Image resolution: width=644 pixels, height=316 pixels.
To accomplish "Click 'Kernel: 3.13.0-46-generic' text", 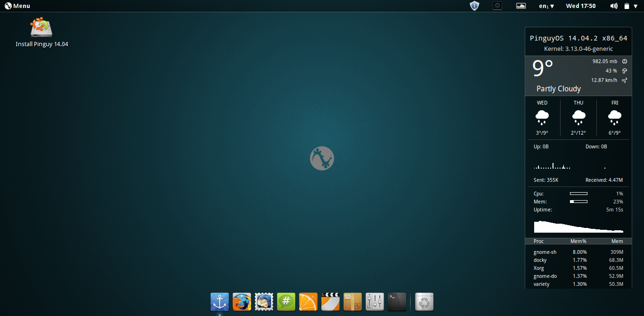I will point(578,49).
